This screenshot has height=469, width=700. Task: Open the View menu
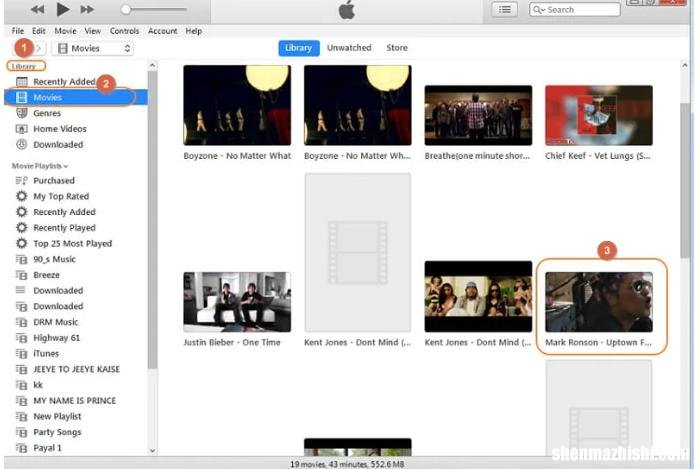[x=92, y=31]
